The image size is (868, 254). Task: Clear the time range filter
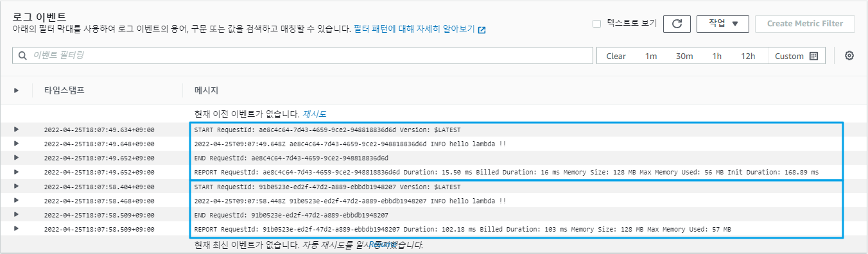click(x=616, y=56)
